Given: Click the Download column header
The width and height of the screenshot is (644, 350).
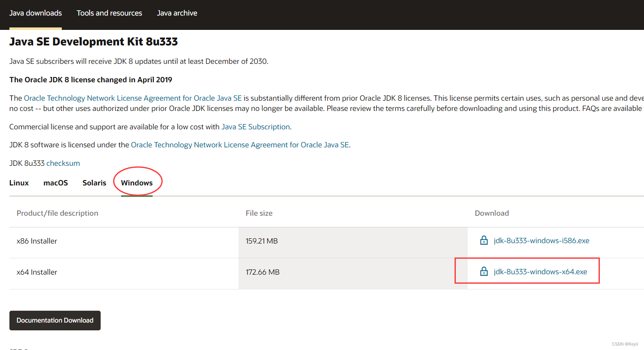Looking at the screenshot, I should pos(492,213).
